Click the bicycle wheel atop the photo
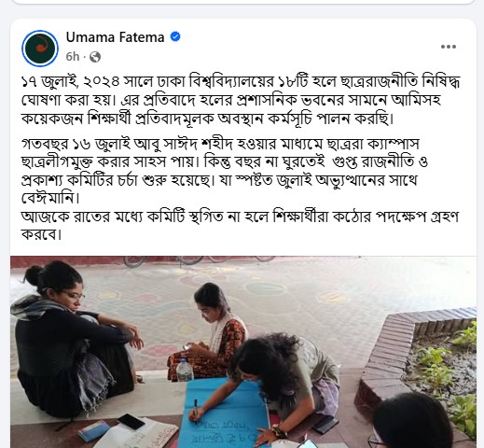484x448 pixels. 135,261
